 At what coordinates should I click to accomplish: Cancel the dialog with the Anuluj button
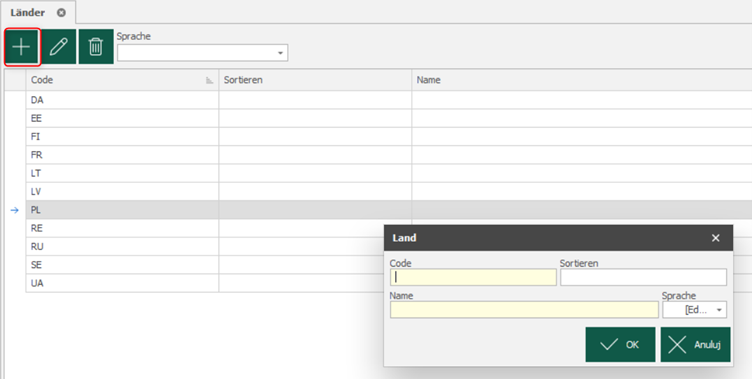pyautogui.click(x=695, y=344)
